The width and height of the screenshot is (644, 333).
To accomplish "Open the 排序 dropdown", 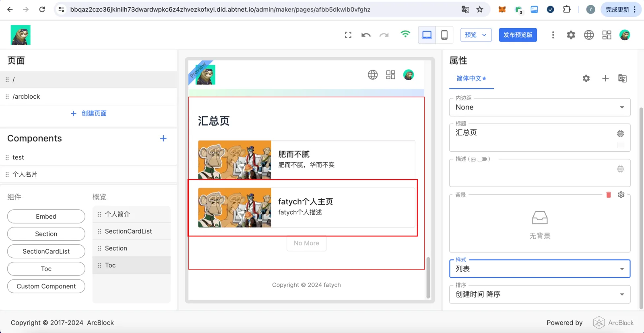I will 540,294.
